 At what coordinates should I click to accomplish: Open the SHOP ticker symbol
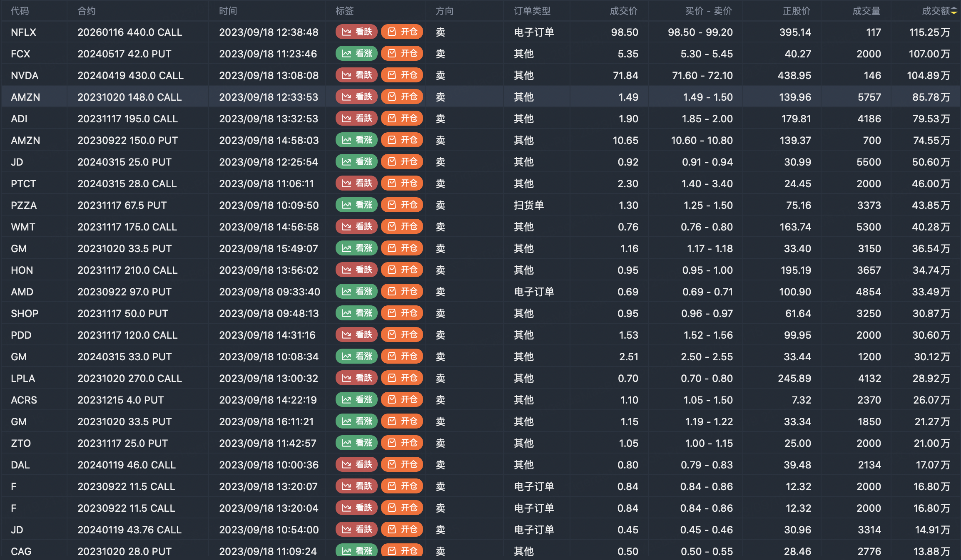pyautogui.click(x=25, y=313)
